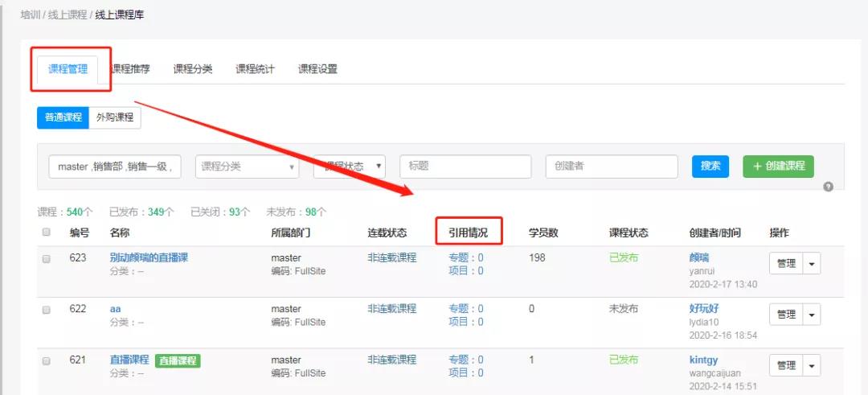Click 培训 in the breadcrumb

[x=31, y=15]
